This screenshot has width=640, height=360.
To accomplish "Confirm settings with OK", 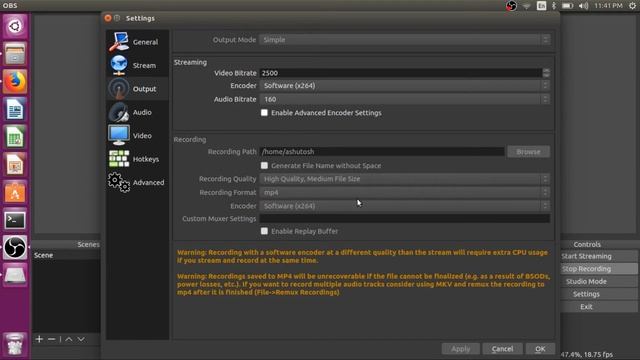I will (x=540, y=349).
